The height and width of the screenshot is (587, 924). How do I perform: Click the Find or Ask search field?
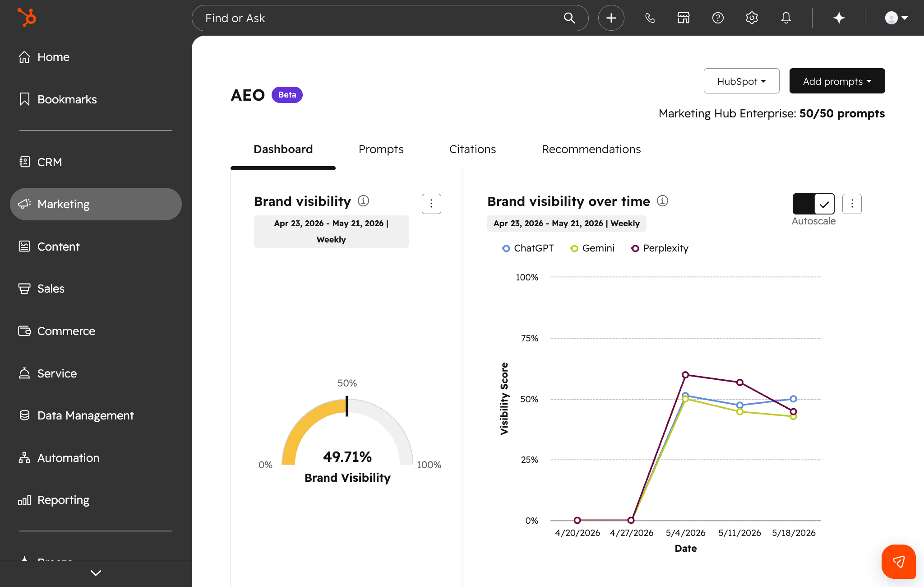click(x=390, y=18)
